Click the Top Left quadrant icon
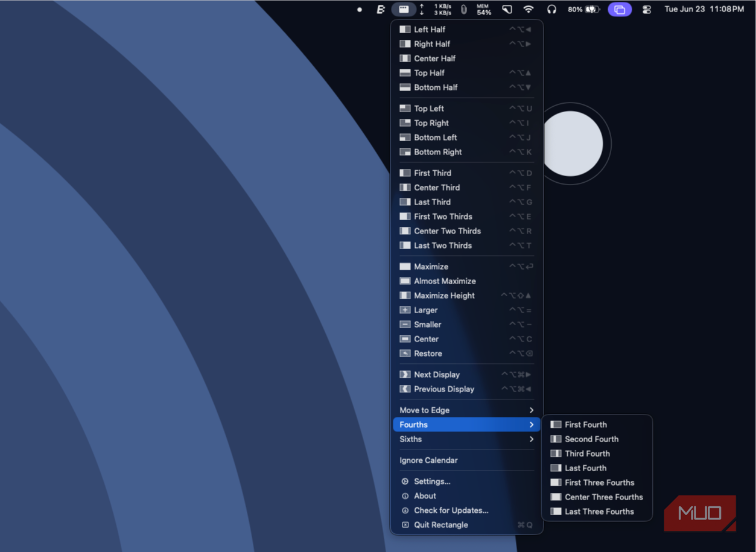The width and height of the screenshot is (756, 552). coord(405,109)
